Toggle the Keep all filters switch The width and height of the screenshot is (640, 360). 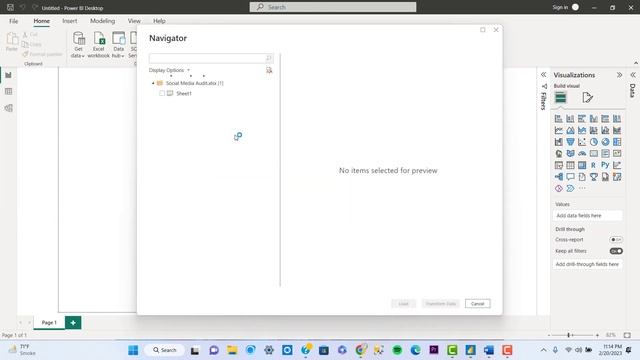(x=616, y=251)
